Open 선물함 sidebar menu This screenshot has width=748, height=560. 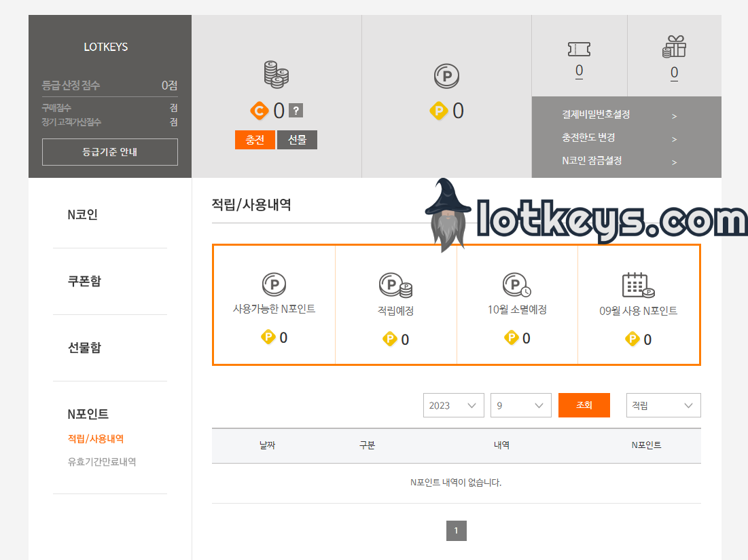pos(84,348)
